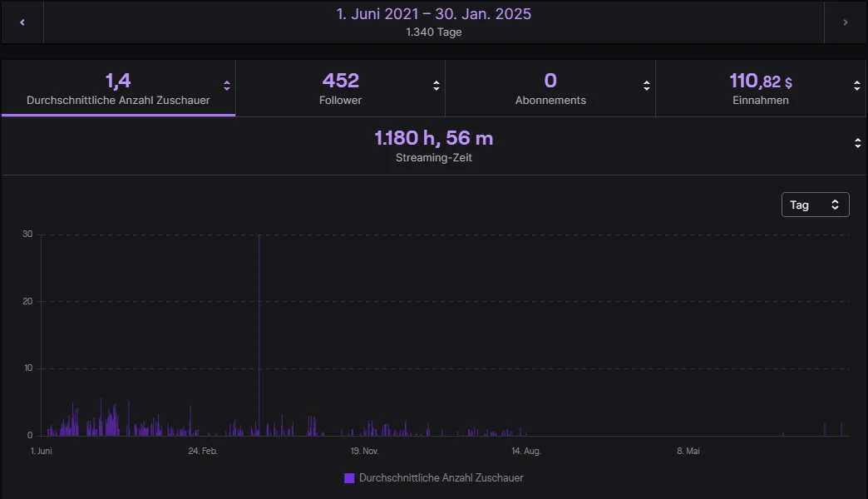Click the tallest spike bar in the chart

coord(259,333)
